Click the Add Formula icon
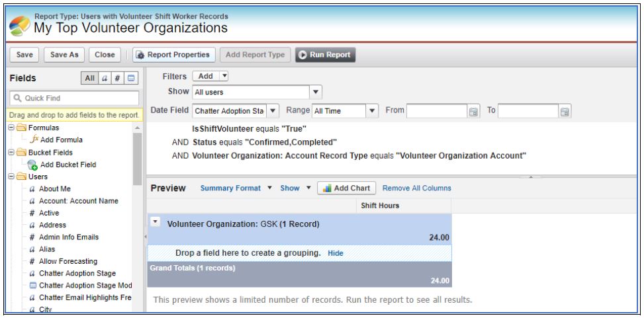This screenshot has width=644, height=320. (x=35, y=140)
